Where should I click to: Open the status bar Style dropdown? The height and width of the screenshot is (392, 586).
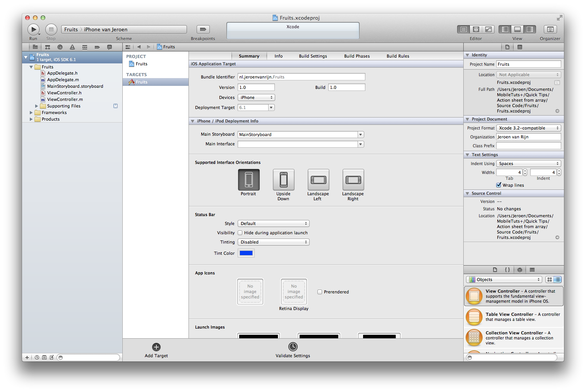click(274, 223)
